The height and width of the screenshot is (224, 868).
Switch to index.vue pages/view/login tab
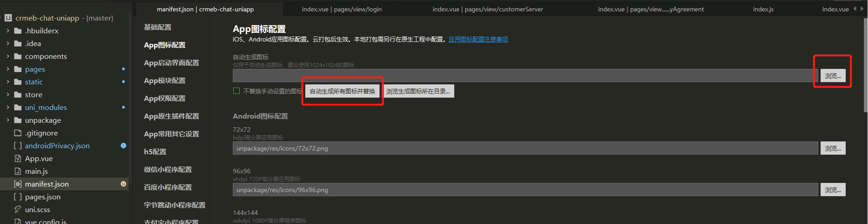click(342, 9)
